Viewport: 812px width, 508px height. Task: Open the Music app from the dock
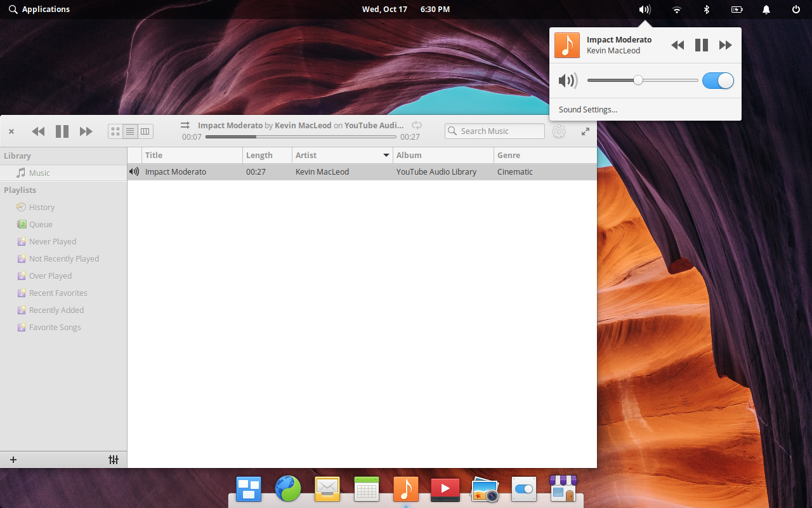click(405, 489)
